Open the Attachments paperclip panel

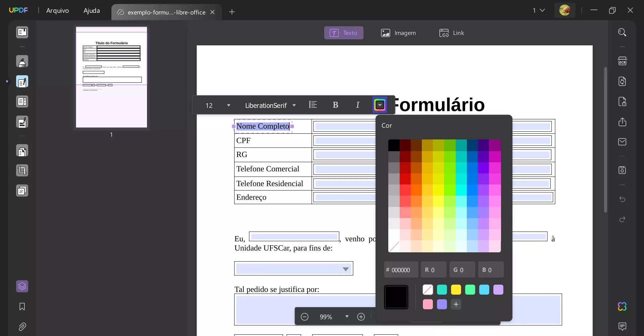22,327
